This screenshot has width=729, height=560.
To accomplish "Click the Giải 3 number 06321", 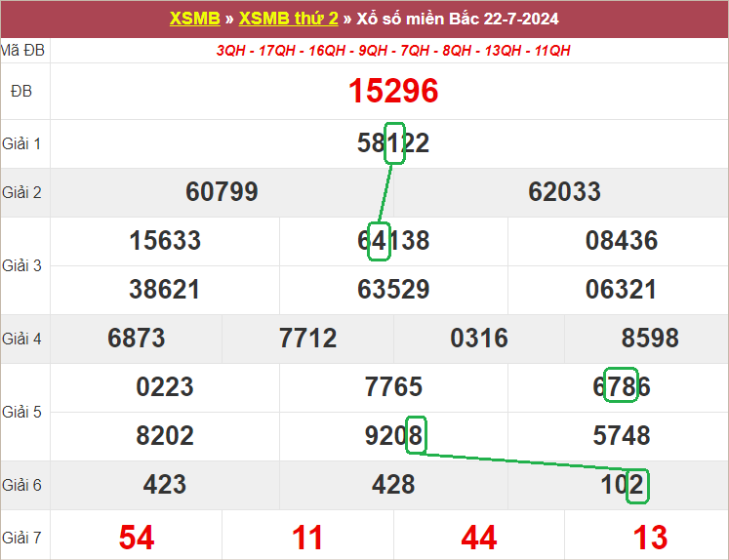I will [621, 290].
